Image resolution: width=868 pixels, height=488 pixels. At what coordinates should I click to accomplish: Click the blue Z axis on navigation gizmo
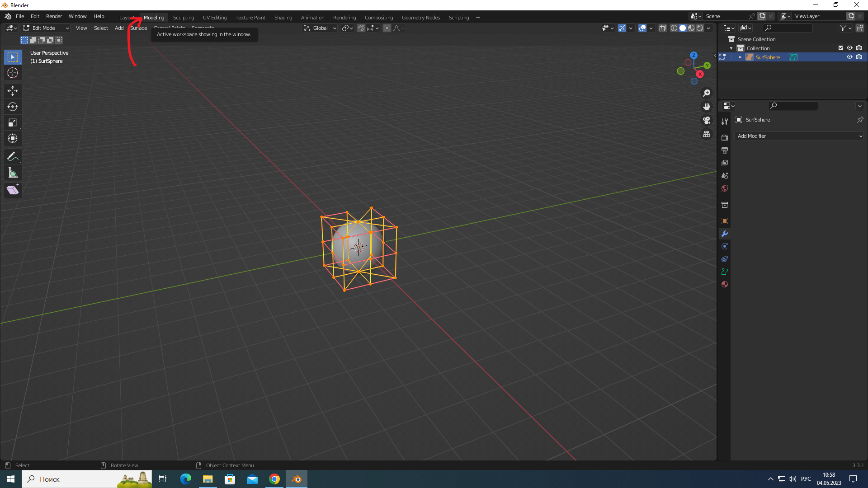pos(693,55)
